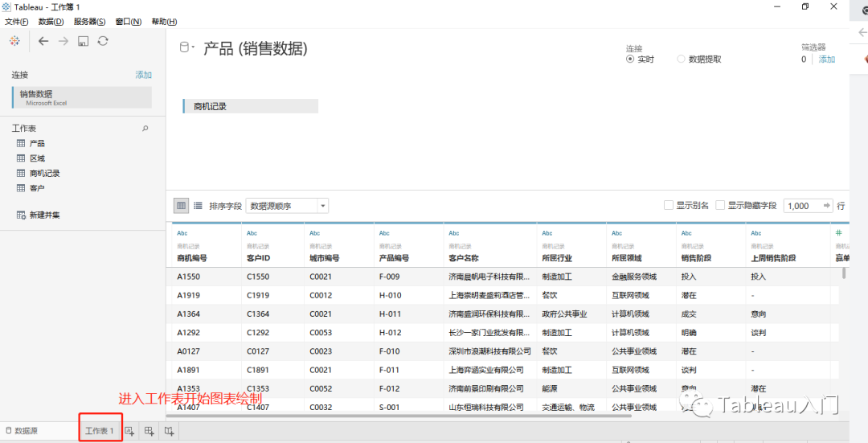Add a new story tab icon
Viewport: 868px width, 443px height.
point(169,431)
